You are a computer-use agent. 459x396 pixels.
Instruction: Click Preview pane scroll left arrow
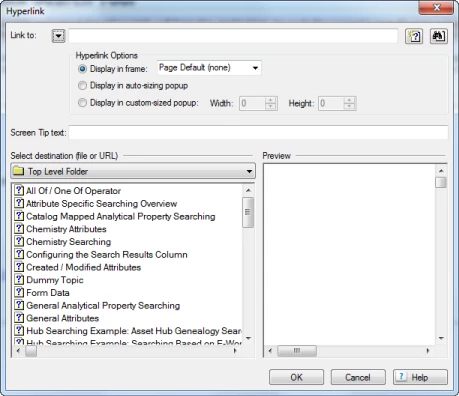pos(270,351)
